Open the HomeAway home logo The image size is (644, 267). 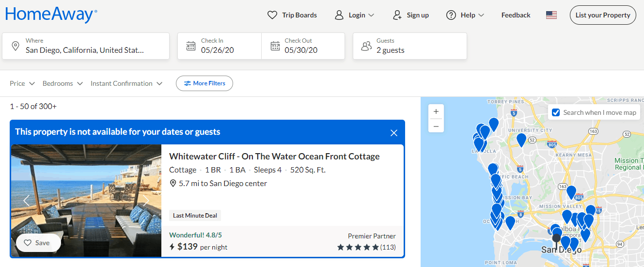51,15
